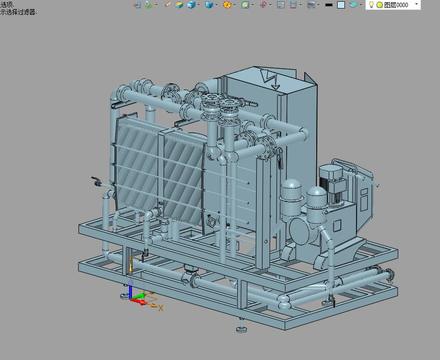Click the first viewport window layout icon
Viewport: 440px width, 360px height.
tap(281, 5)
